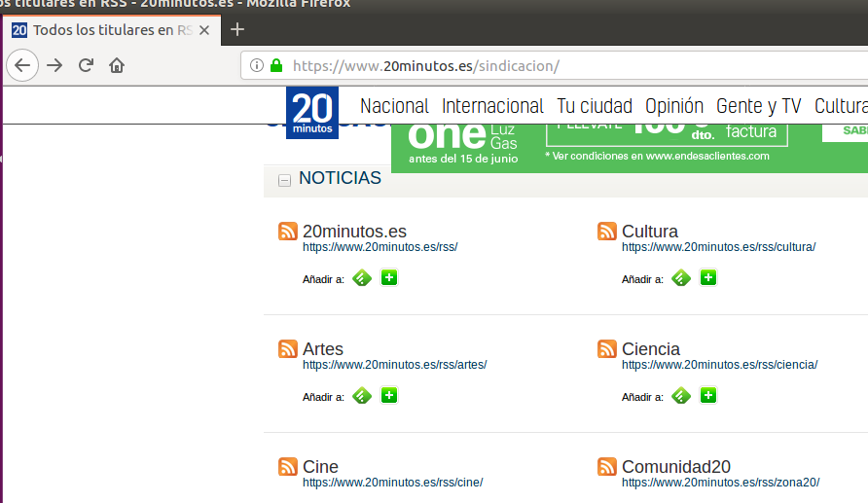Open Opinión section in navigation

pyautogui.click(x=674, y=106)
